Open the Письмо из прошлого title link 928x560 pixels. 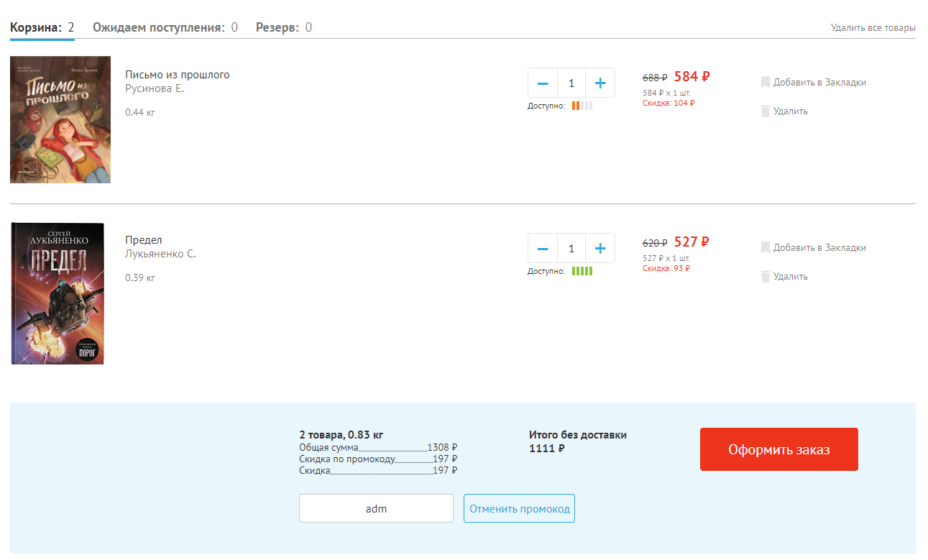pyautogui.click(x=177, y=75)
